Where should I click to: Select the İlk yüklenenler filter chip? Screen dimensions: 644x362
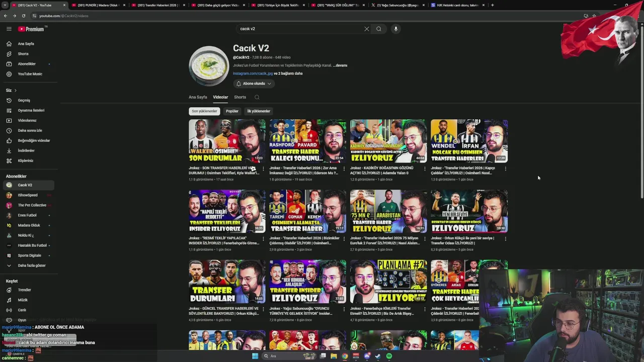pyautogui.click(x=259, y=111)
